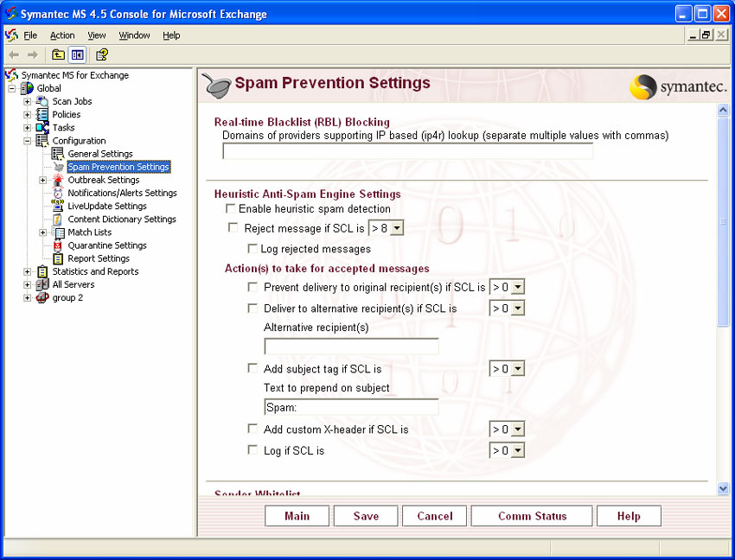Click the bottom Help button

(629, 516)
